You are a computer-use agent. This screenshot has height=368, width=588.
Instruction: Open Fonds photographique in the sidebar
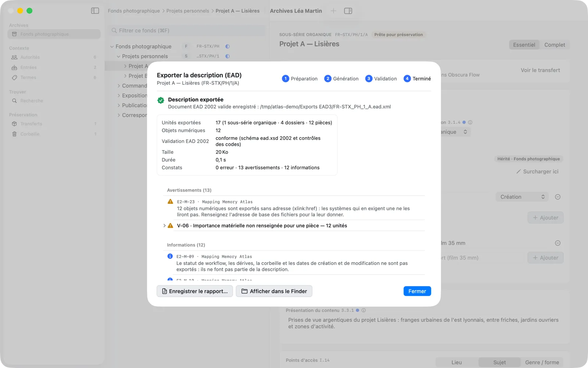click(x=54, y=34)
